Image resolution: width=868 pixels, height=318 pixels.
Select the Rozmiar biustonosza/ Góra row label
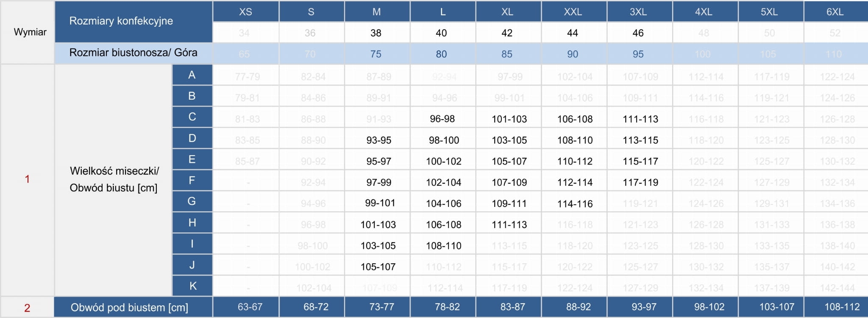pyautogui.click(x=133, y=53)
